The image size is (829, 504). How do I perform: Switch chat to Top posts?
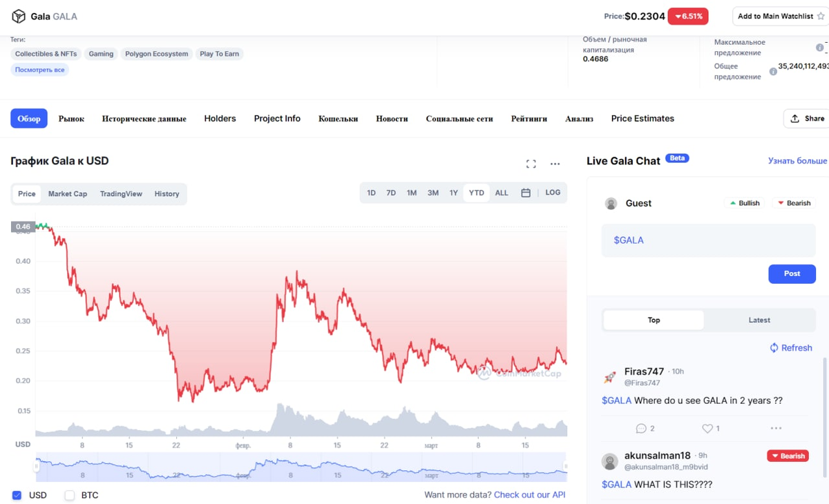654,320
